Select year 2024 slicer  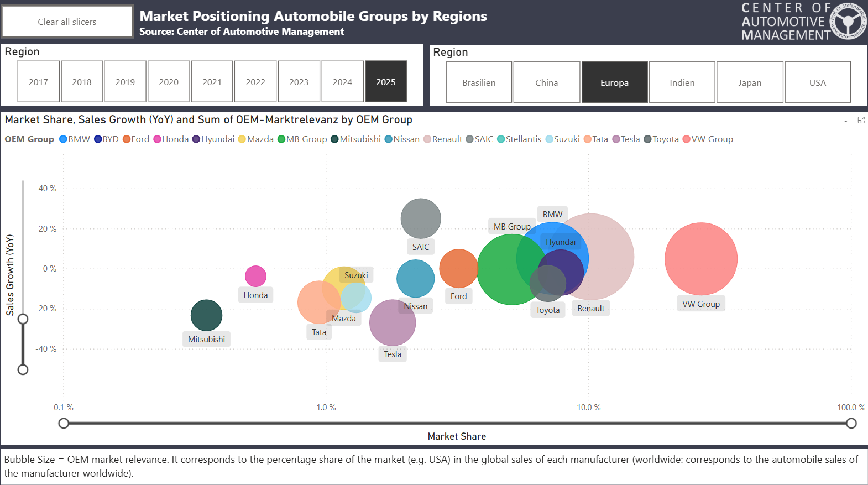342,82
